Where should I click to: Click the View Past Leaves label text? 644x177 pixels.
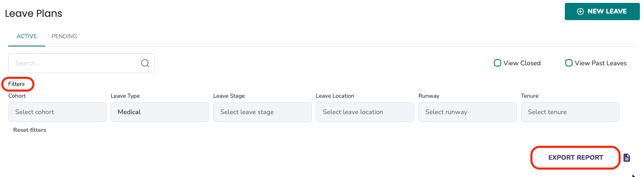click(601, 63)
